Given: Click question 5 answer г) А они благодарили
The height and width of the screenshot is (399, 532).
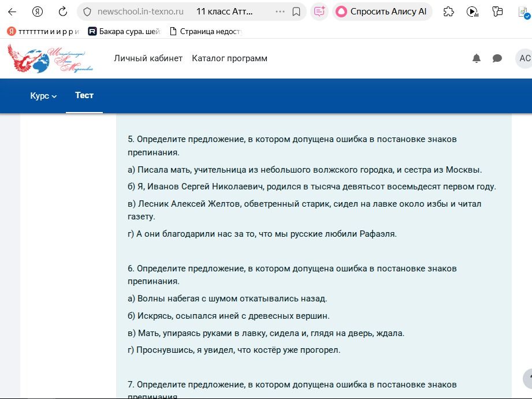Looking at the screenshot, I should pyautogui.click(x=262, y=234).
